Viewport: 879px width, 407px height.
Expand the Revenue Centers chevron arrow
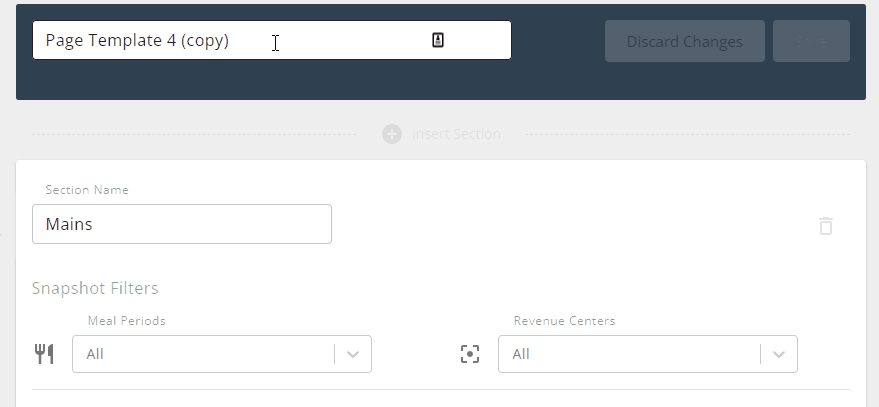[779, 354]
